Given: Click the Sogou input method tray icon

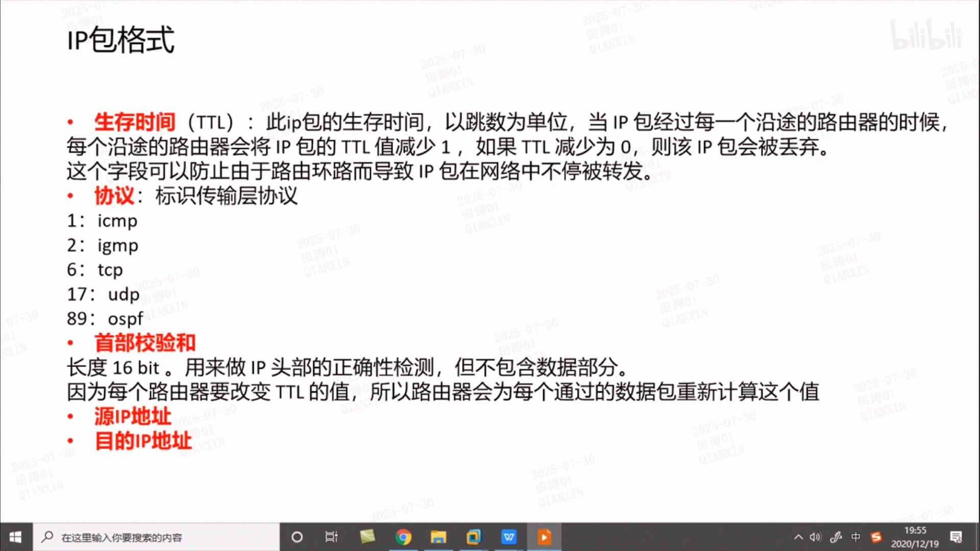Looking at the screenshot, I should point(876,537).
